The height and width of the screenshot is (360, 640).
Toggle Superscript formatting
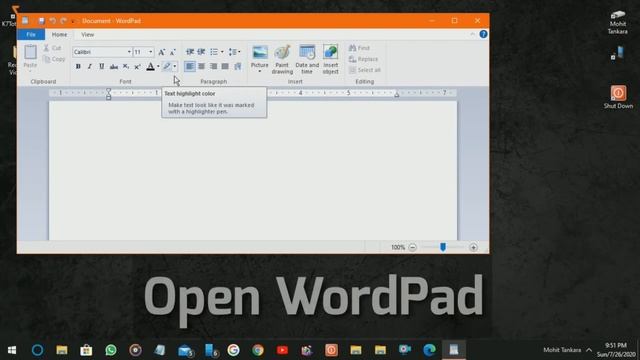coord(138,66)
